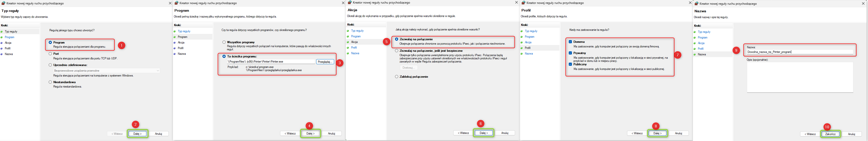This screenshot has height=141, width=868.
Task: Click Typ reguły step link in Program step window
Action: [184, 31]
